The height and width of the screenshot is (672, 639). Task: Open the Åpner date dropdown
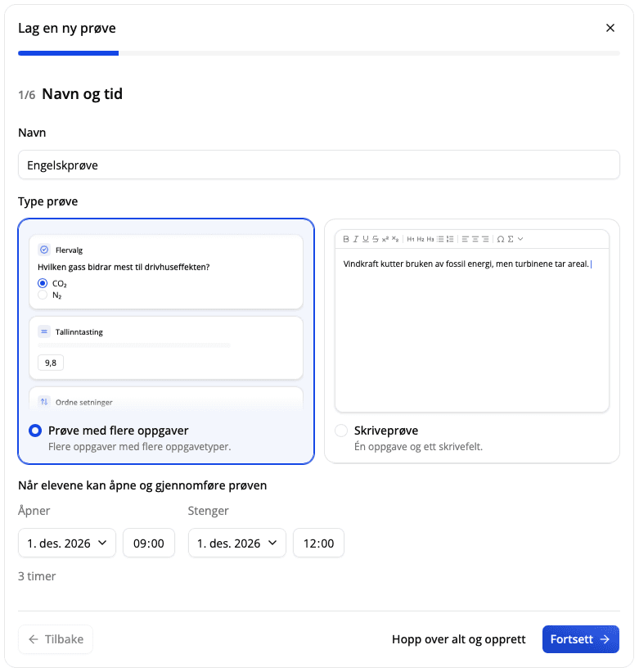click(67, 543)
